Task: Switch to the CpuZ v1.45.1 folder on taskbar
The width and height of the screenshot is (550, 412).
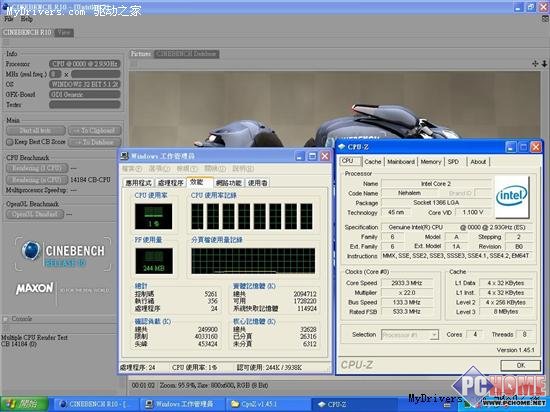Action: [255, 404]
